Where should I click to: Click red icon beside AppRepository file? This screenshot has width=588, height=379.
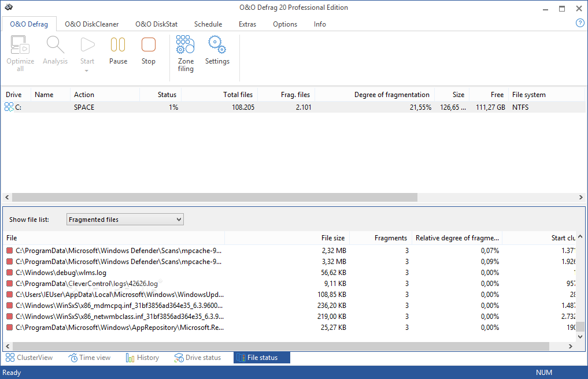[x=10, y=327]
